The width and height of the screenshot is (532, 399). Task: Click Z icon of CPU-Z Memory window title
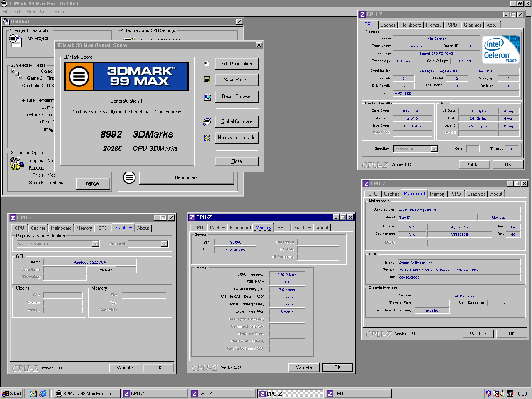pyautogui.click(x=192, y=217)
